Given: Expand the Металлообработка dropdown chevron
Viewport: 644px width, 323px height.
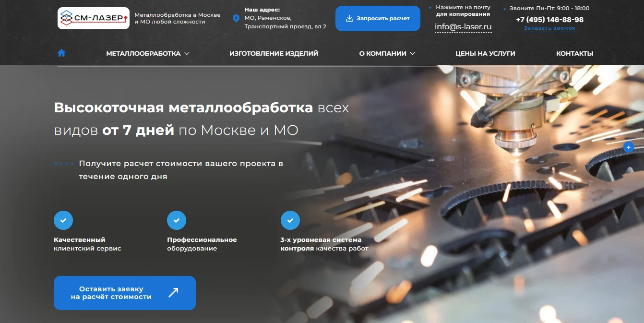Looking at the screenshot, I should point(187,54).
